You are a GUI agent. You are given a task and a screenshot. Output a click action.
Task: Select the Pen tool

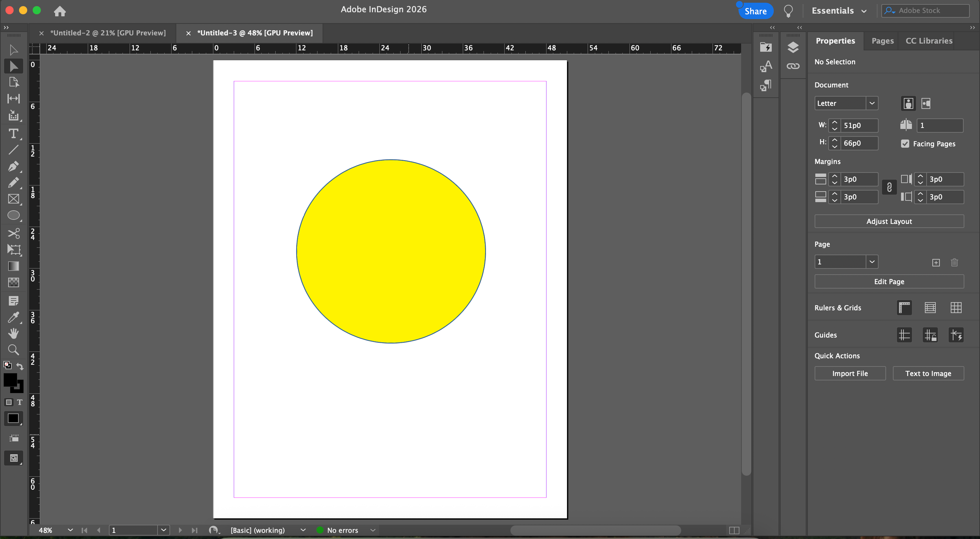click(x=13, y=166)
